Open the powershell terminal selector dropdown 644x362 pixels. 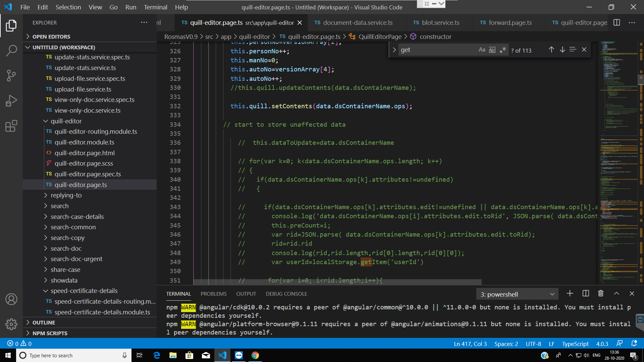pos(517,294)
